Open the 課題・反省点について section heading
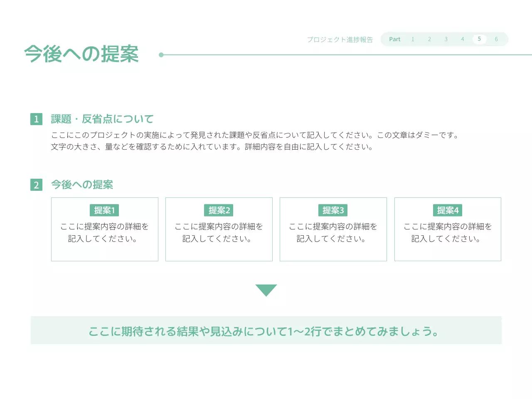 click(x=101, y=119)
